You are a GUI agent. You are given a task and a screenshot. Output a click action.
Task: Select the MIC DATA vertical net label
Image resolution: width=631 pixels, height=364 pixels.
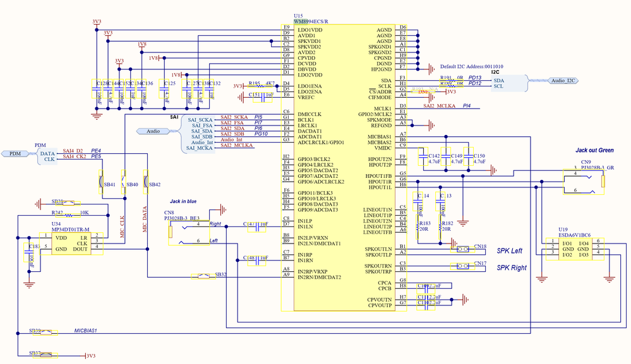pos(145,220)
